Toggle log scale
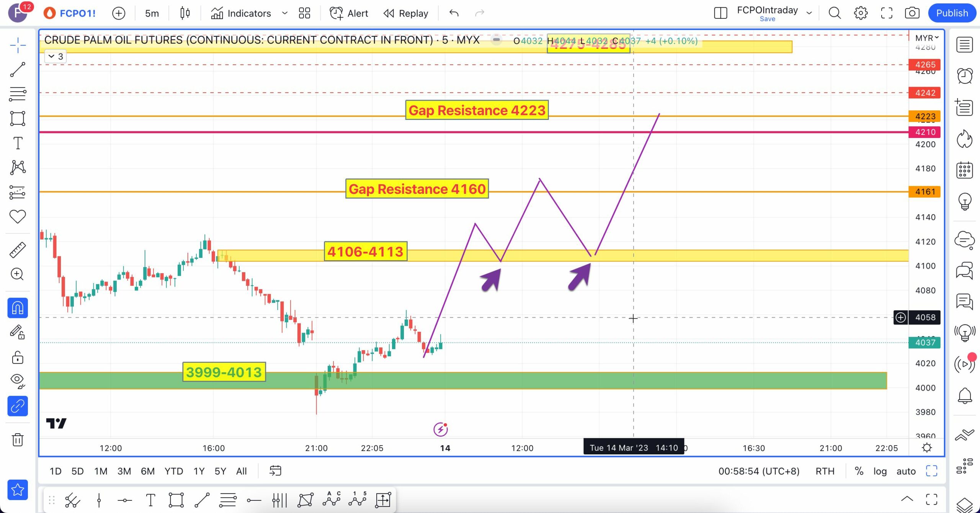This screenshot has width=980, height=513. [880, 471]
